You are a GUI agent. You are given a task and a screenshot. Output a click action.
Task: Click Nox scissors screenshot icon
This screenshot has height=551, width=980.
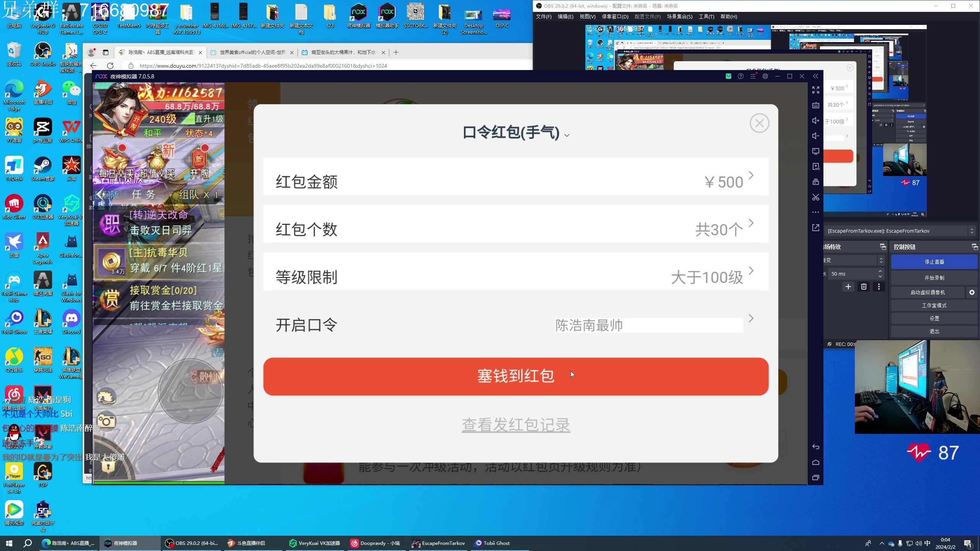click(x=816, y=197)
